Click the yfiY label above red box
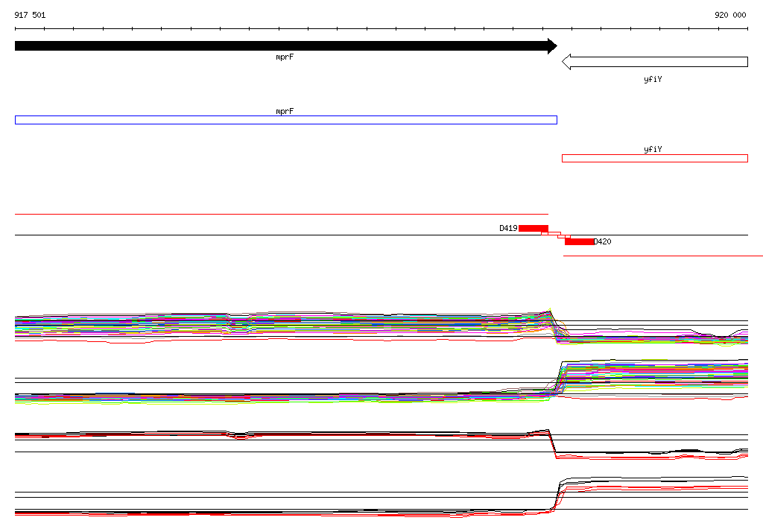 tap(653, 150)
